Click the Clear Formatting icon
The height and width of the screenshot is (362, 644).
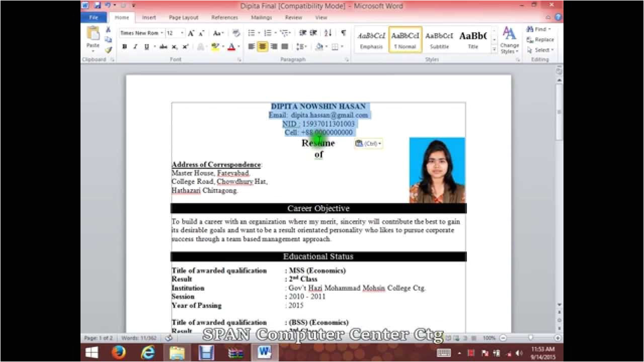236,33
